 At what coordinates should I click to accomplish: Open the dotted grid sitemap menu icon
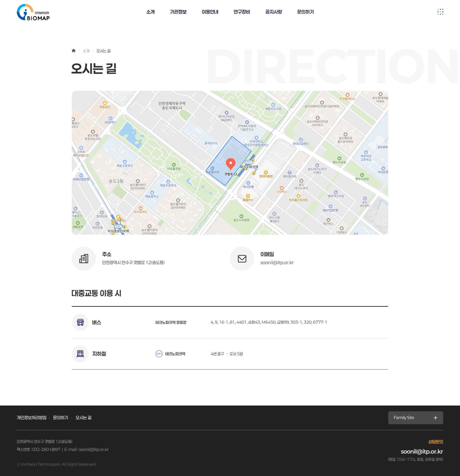pyautogui.click(x=440, y=12)
